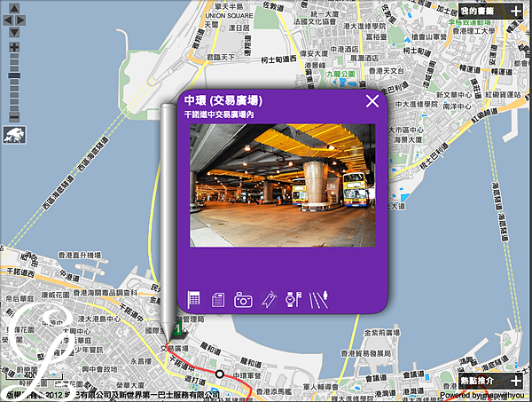The height and width of the screenshot is (402, 532).
Task: Show the Hong Kong overview map icon
Action: 14,135
